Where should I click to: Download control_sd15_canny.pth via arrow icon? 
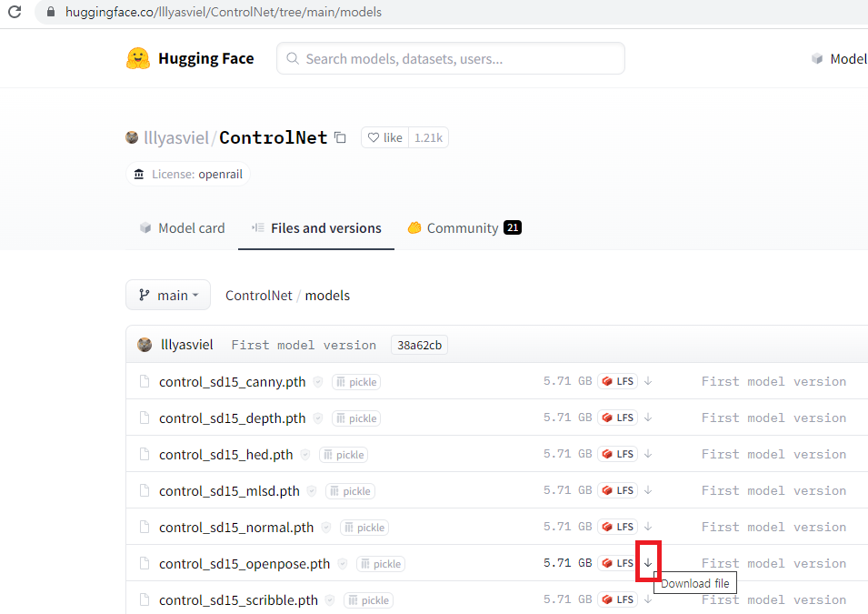pyautogui.click(x=648, y=381)
